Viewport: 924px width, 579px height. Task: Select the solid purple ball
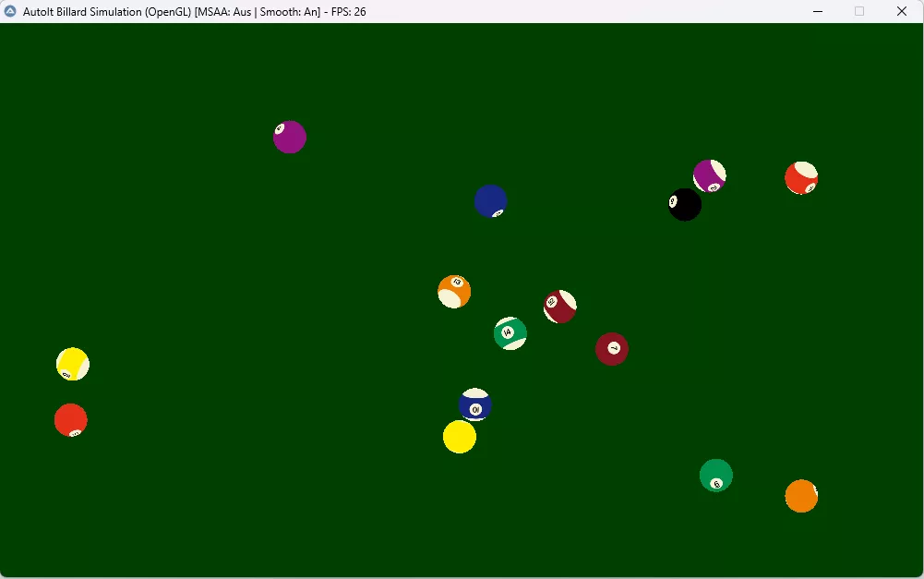[x=290, y=137]
